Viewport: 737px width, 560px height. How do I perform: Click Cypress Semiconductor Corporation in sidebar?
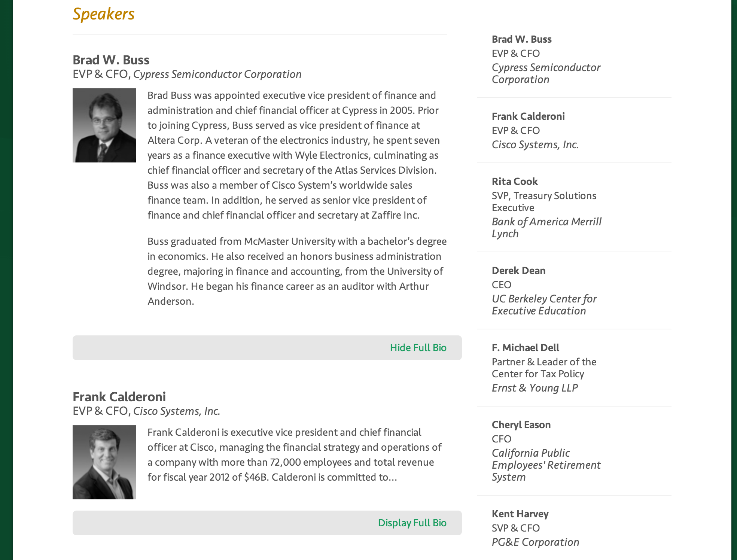(x=546, y=73)
